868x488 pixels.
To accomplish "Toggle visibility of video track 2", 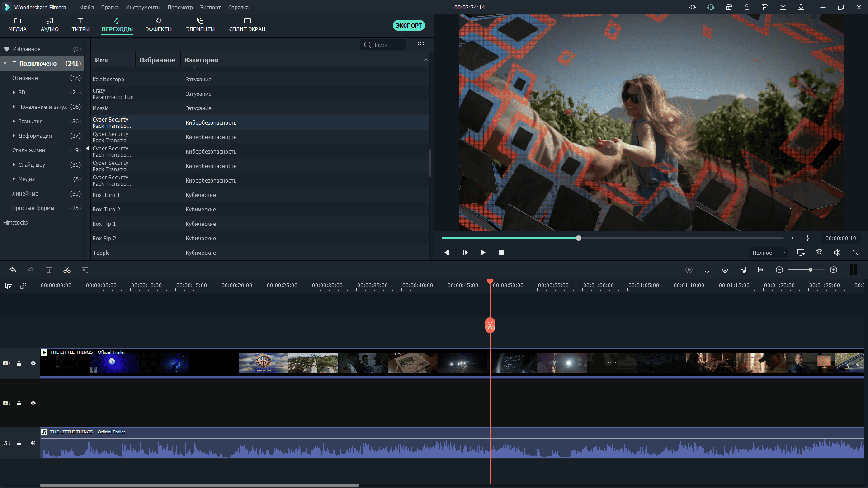I will [x=33, y=363].
